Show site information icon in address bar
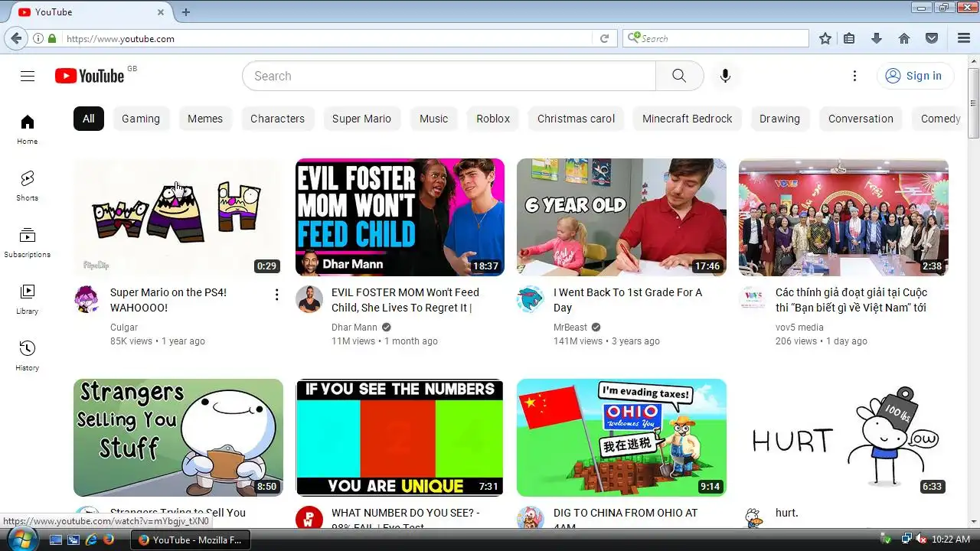 tap(38, 38)
